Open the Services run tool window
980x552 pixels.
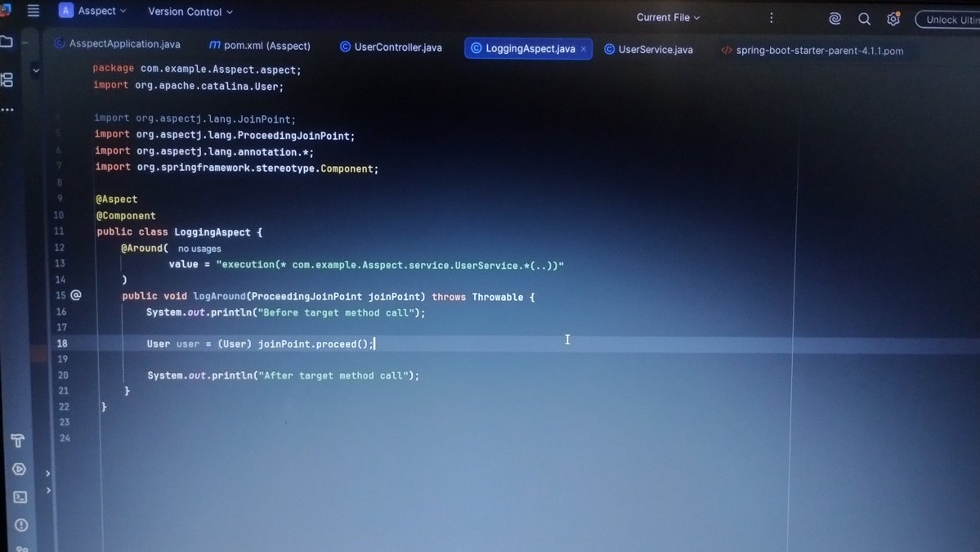pos(19,469)
